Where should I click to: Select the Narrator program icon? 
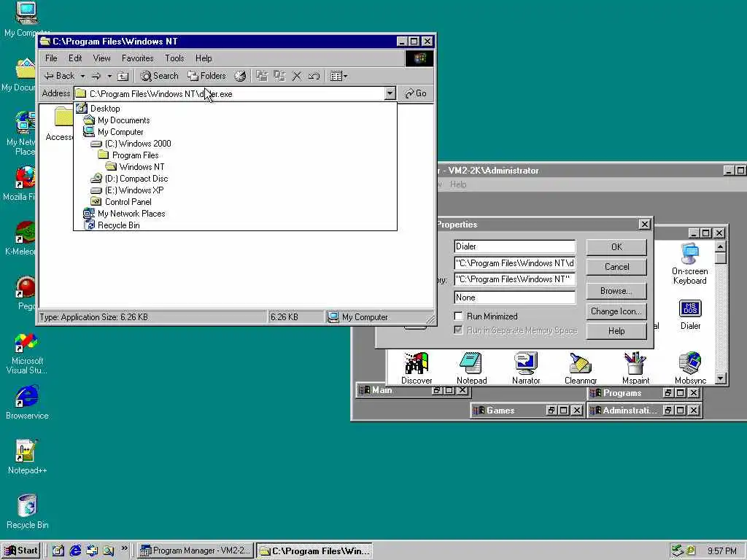[x=526, y=368]
